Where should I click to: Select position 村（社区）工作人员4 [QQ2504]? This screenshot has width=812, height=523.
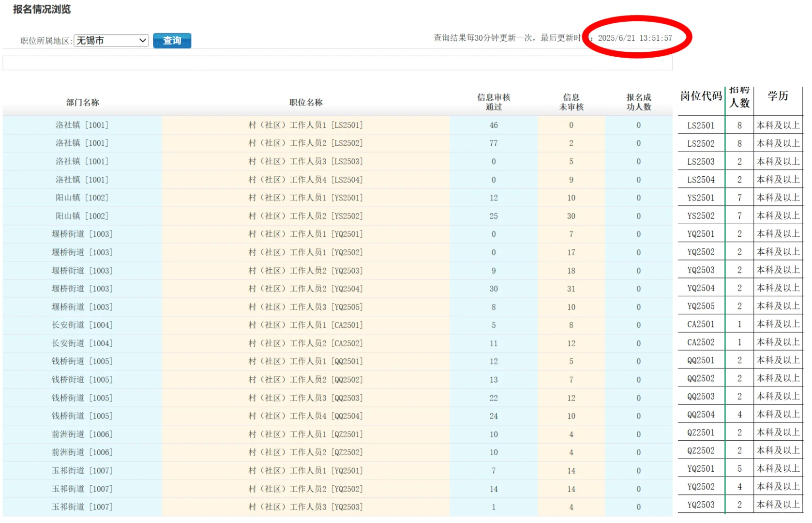(x=306, y=416)
